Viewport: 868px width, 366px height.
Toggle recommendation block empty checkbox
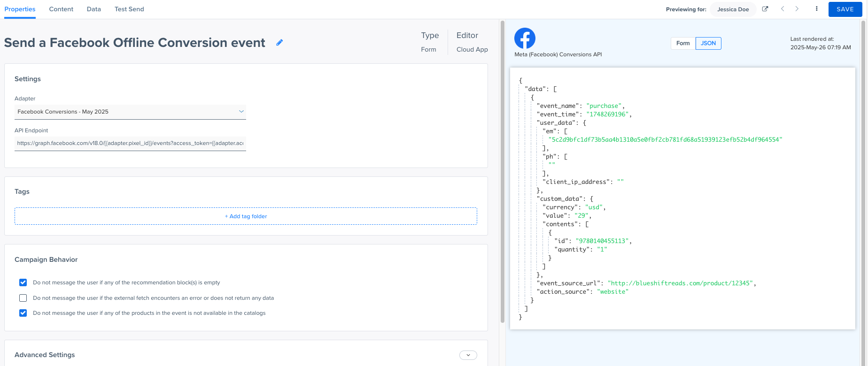(x=23, y=282)
